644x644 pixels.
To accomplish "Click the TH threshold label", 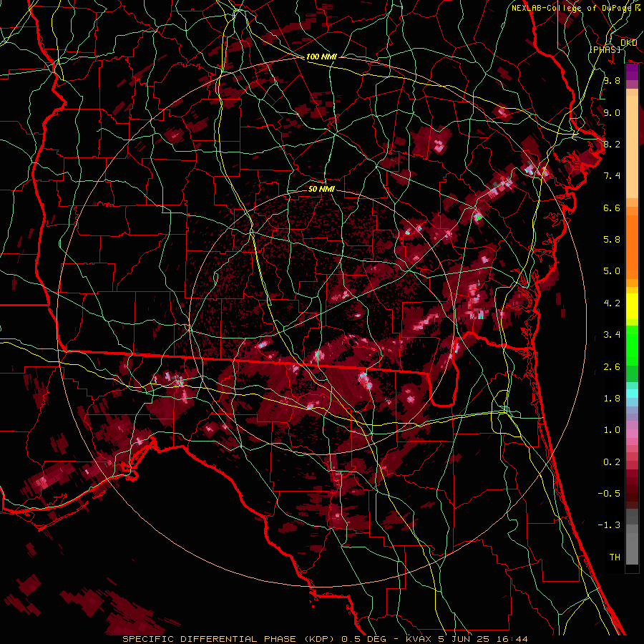I will coord(615,557).
